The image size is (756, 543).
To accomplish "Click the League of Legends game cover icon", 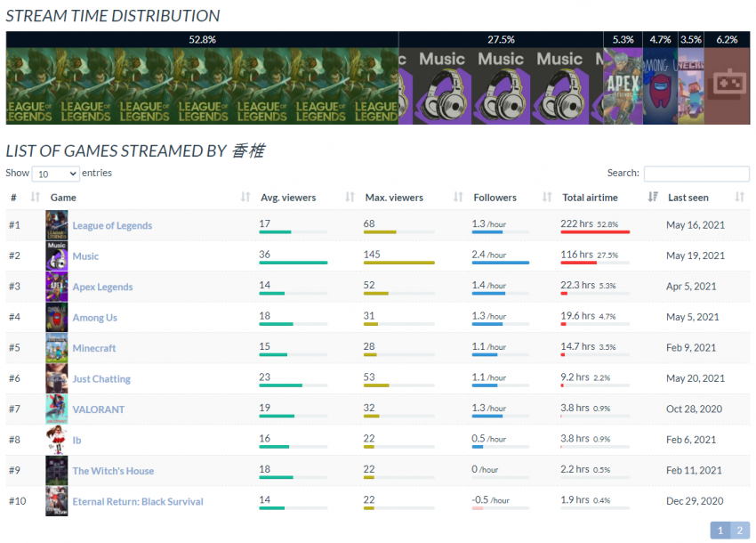I will click(x=56, y=225).
